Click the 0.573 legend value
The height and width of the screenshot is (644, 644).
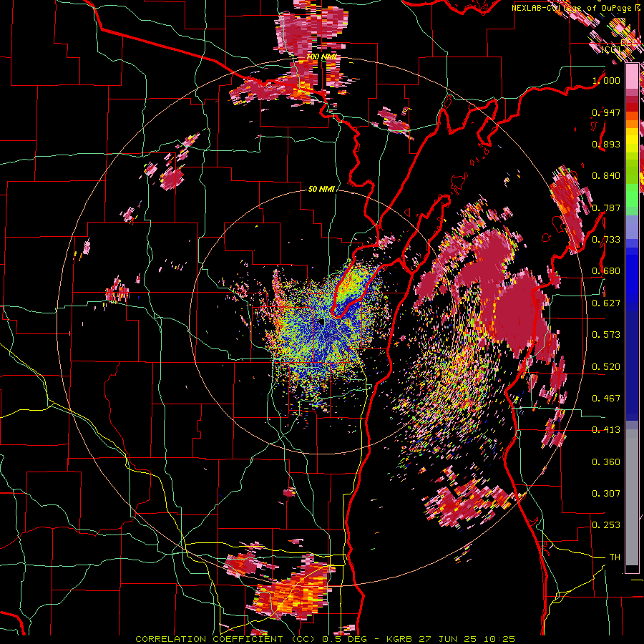pyautogui.click(x=606, y=335)
